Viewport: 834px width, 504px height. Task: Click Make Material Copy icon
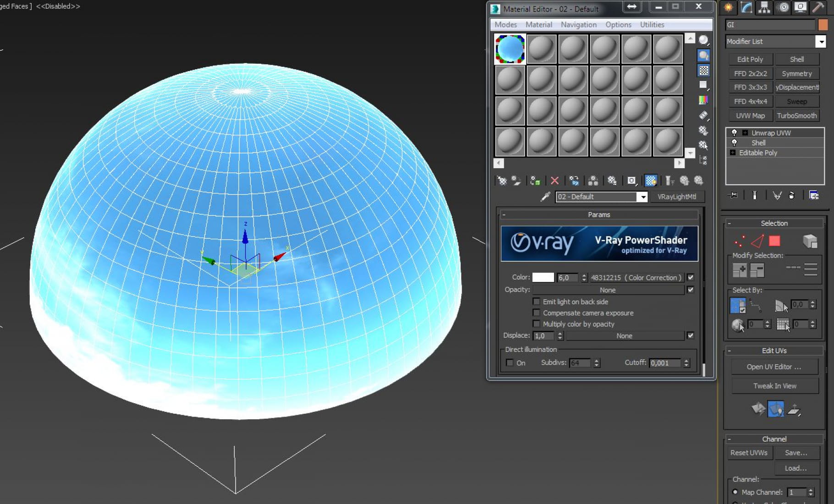tap(574, 181)
